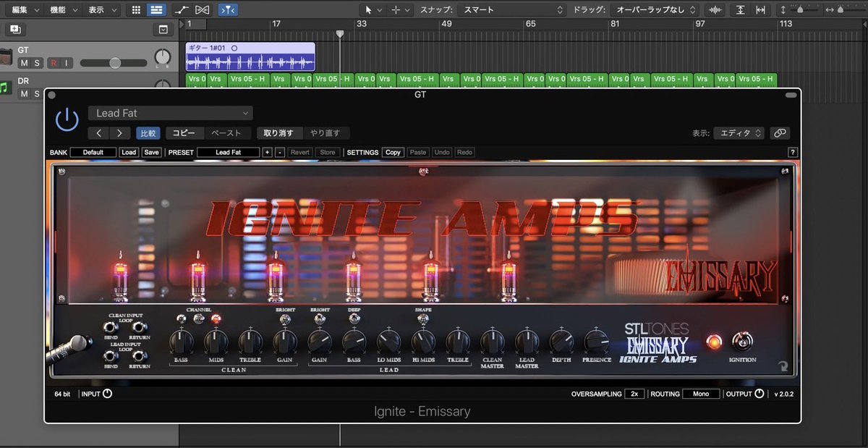868x448 pixels.
Task: Mute the GT track
Action: tap(24, 63)
